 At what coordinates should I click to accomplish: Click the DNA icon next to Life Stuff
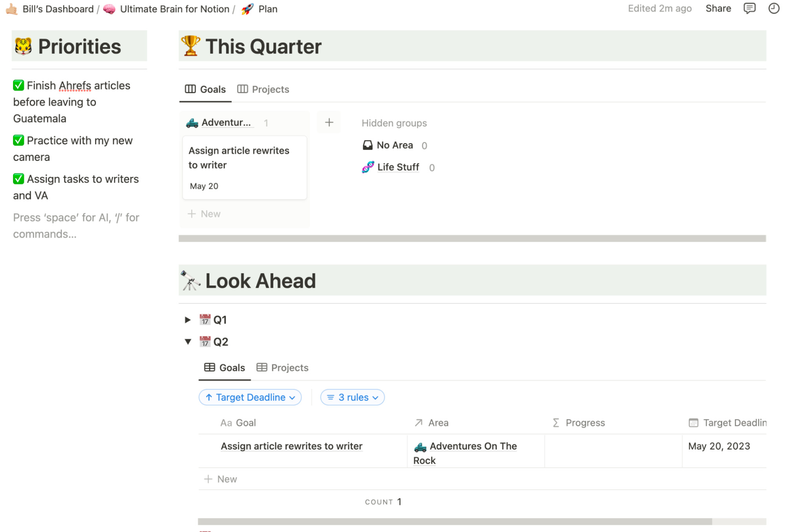click(367, 167)
